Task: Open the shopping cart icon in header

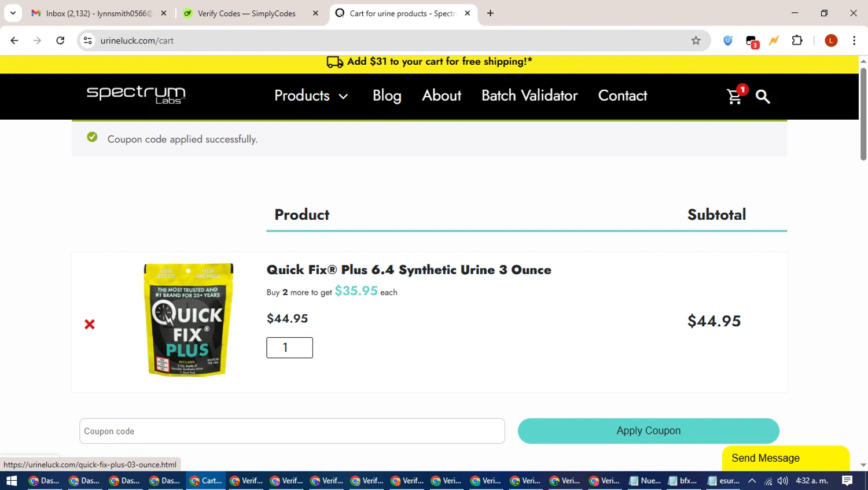Action: 734,96
